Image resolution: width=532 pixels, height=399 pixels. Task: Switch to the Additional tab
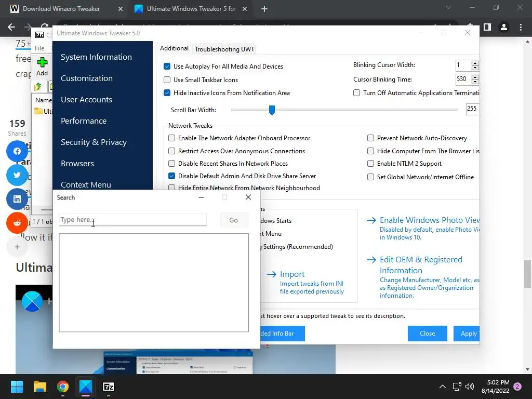click(174, 48)
